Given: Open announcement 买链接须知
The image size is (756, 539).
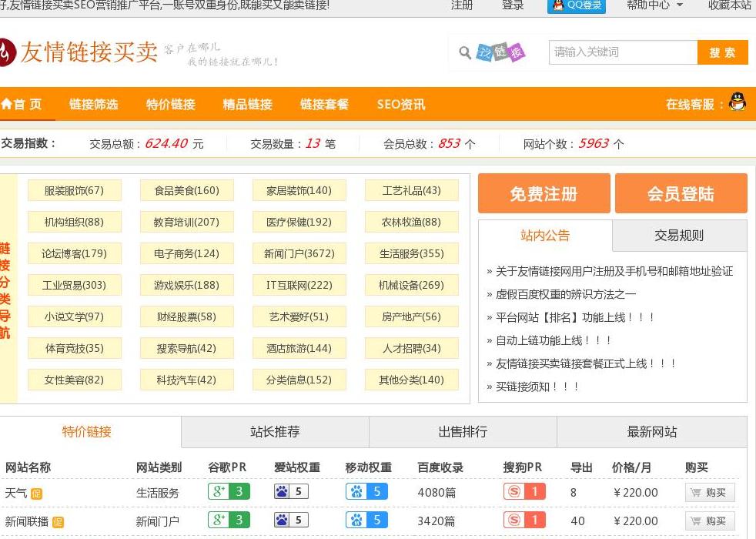Looking at the screenshot, I should (x=537, y=387).
